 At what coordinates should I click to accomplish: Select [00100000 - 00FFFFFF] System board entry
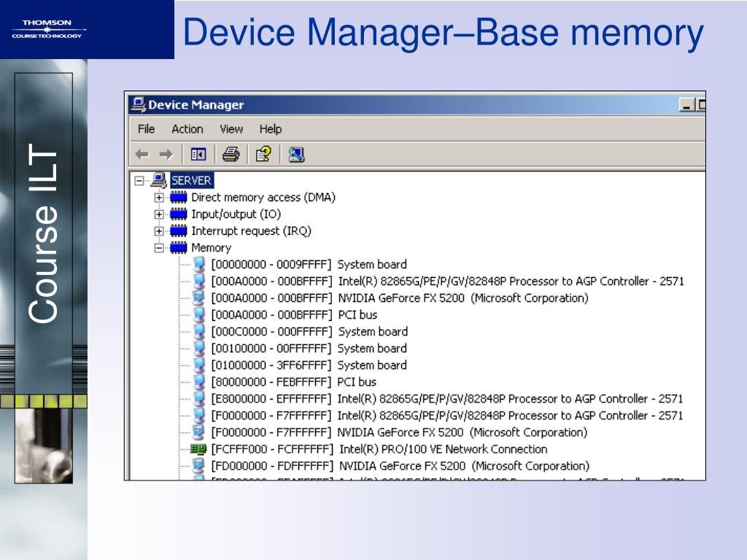(309, 348)
